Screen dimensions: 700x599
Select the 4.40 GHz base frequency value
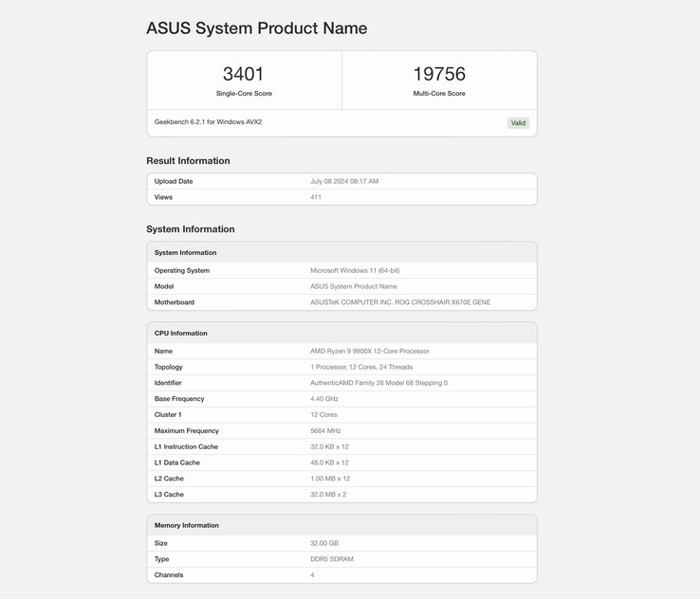tap(324, 399)
